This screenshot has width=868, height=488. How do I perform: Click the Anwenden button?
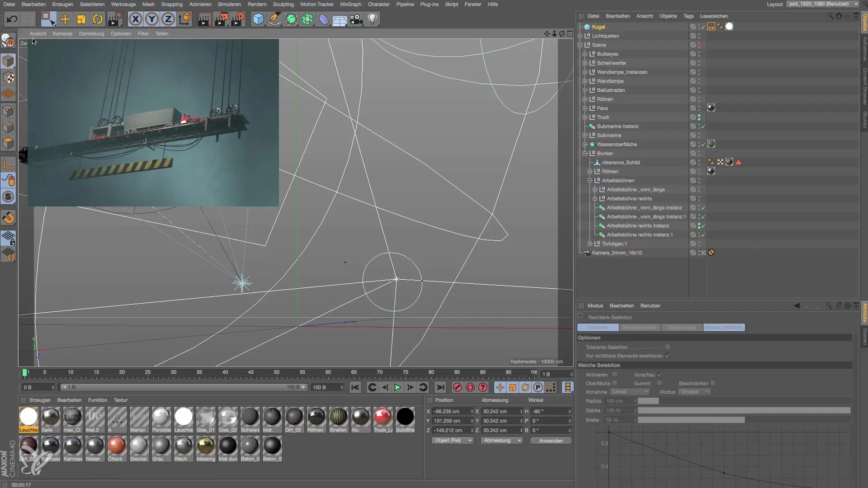pos(551,441)
